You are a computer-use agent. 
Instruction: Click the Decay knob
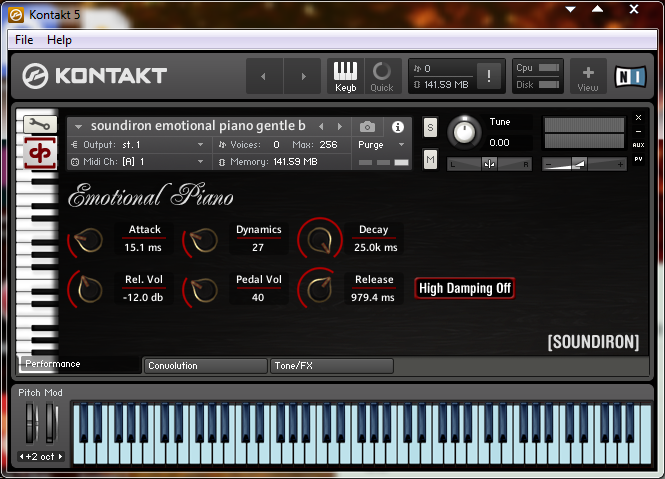[319, 239]
